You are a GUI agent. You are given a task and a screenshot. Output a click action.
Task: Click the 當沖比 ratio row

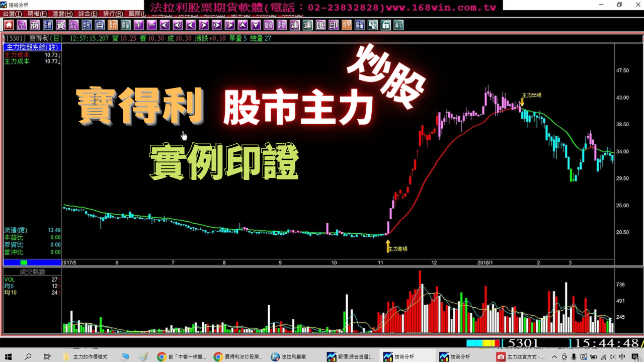click(32, 252)
